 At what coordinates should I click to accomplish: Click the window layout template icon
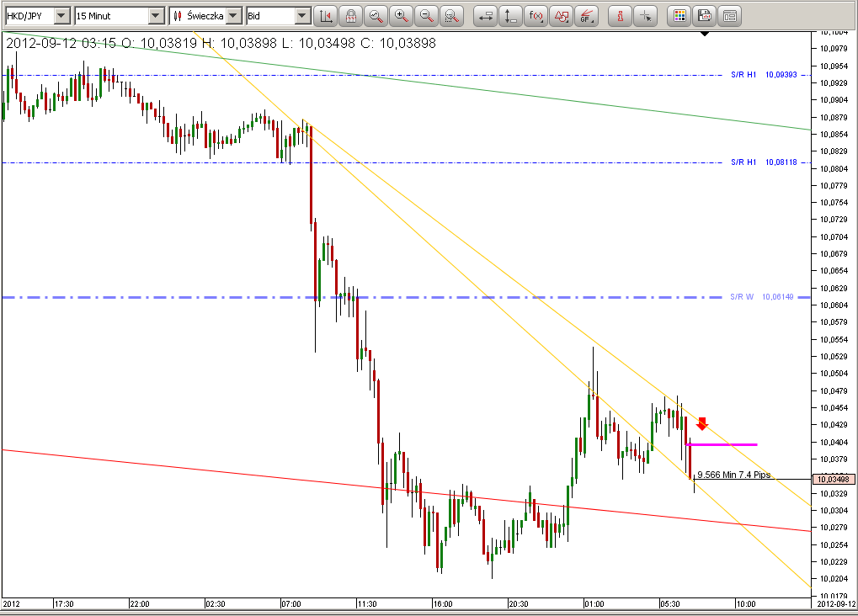point(729,17)
